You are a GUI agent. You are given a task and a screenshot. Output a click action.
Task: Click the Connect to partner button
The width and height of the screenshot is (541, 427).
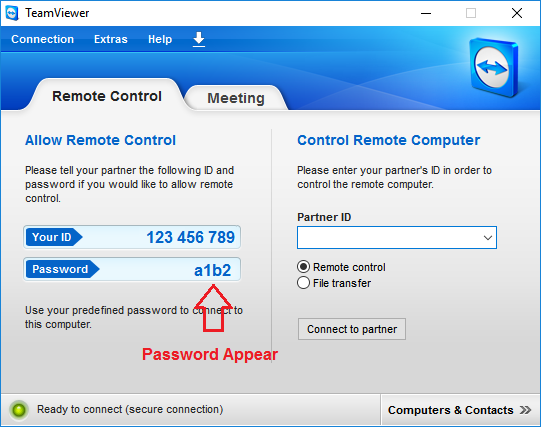(352, 329)
